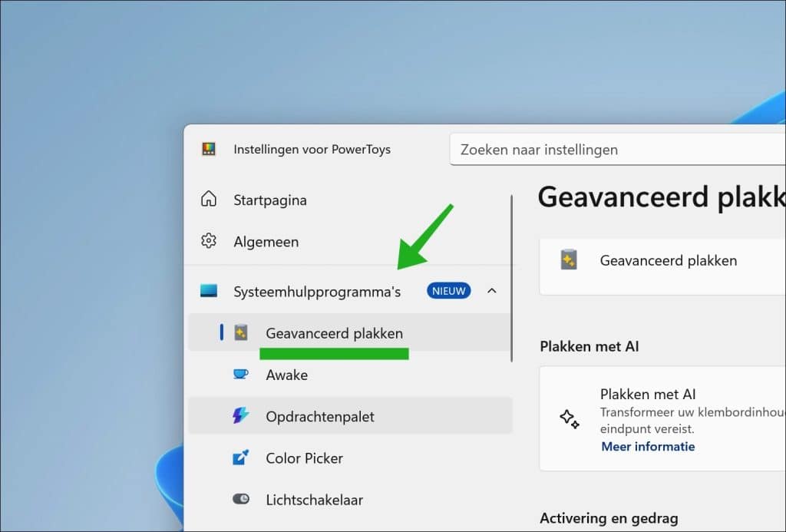Click the Activering en gedrag heading
The image size is (786, 532).
[x=609, y=518]
